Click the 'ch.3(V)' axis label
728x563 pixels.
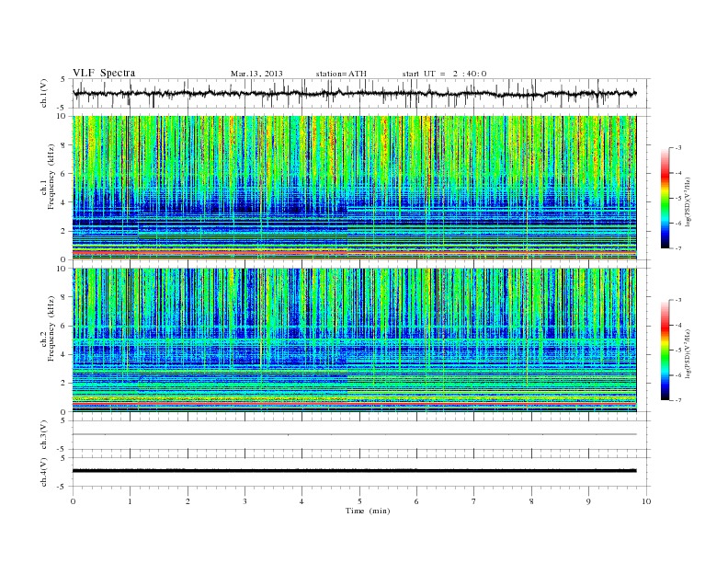[44, 435]
